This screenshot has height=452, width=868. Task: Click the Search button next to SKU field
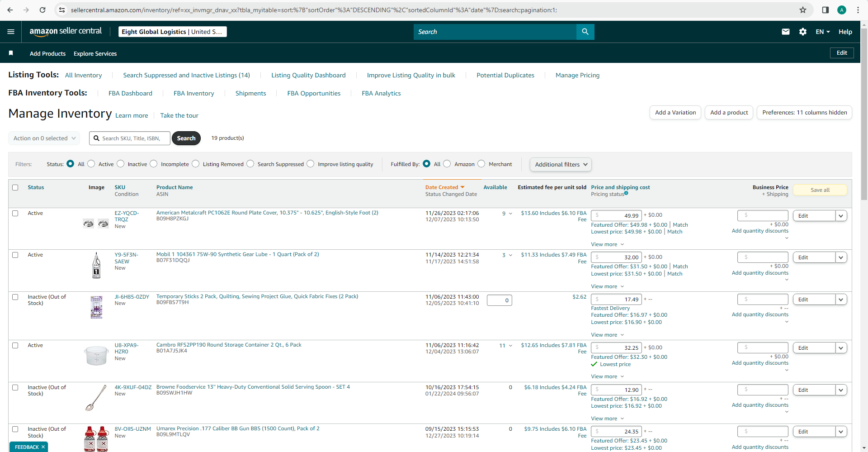click(x=186, y=138)
